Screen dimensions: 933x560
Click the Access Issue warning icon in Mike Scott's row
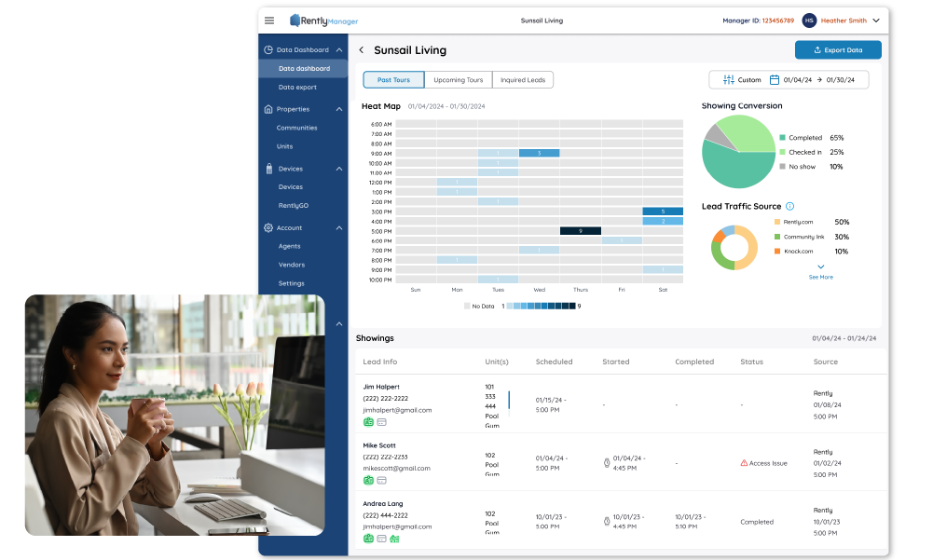743,462
